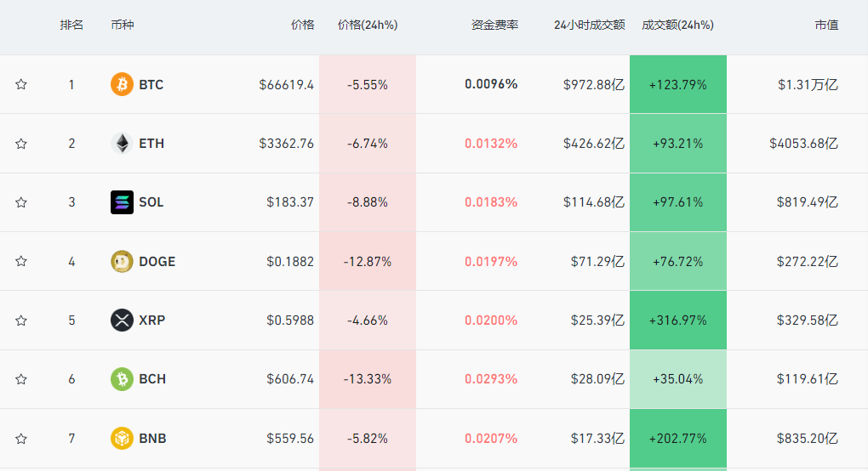Image resolution: width=868 pixels, height=471 pixels.
Task: Open the BNB coin name link
Action: 153,439
